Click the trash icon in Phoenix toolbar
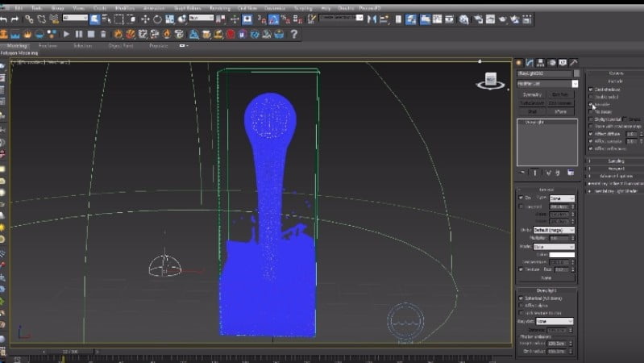Viewport: 644px width, 363px height. (103, 34)
